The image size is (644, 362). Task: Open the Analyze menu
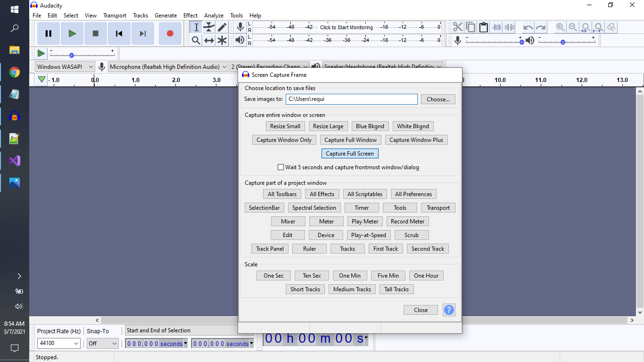tap(214, 16)
